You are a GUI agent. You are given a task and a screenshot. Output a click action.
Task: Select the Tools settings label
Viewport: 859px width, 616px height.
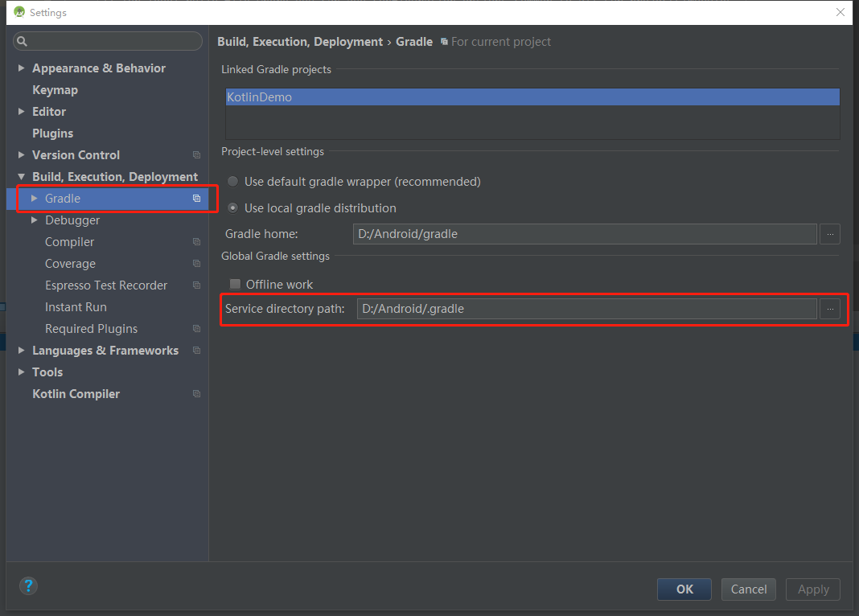point(47,372)
